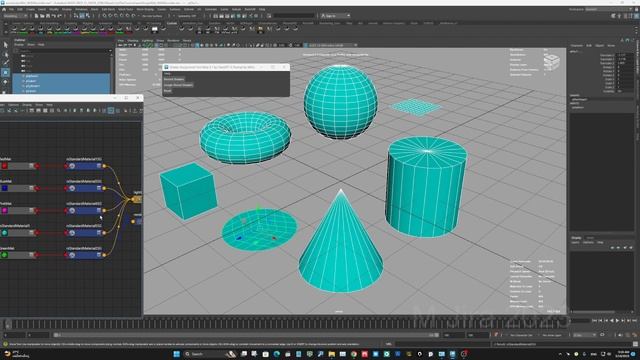
Task: Click go to end of playback range
Action: click(634, 321)
